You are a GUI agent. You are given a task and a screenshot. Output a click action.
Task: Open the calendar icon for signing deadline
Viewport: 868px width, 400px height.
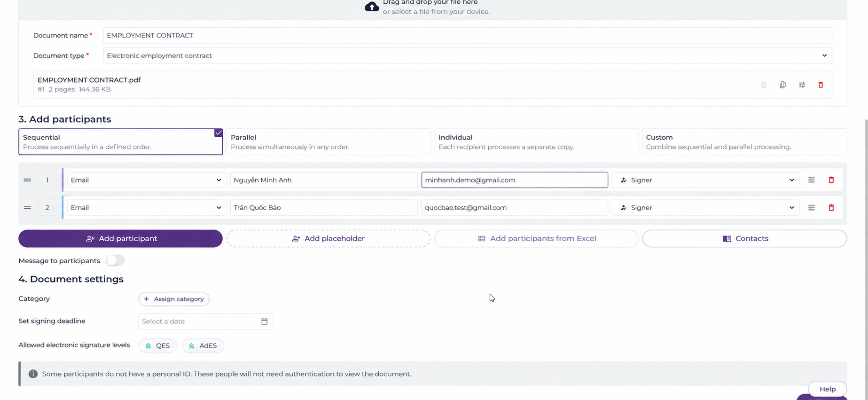tap(264, 322)
